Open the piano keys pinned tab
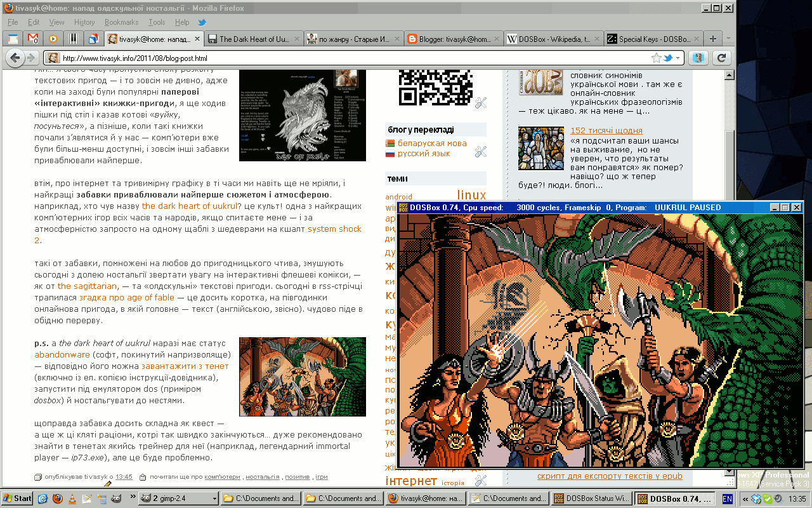This screenshot has width=812, height=508. (73, 39)
